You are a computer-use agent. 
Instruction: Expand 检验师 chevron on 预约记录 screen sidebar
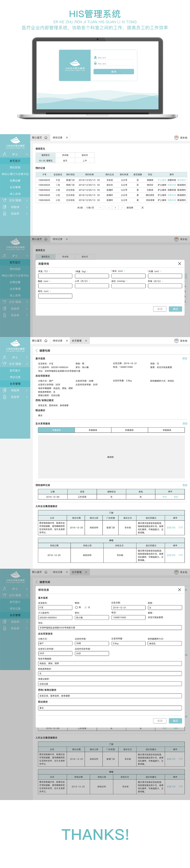click(x=27, y=207)
